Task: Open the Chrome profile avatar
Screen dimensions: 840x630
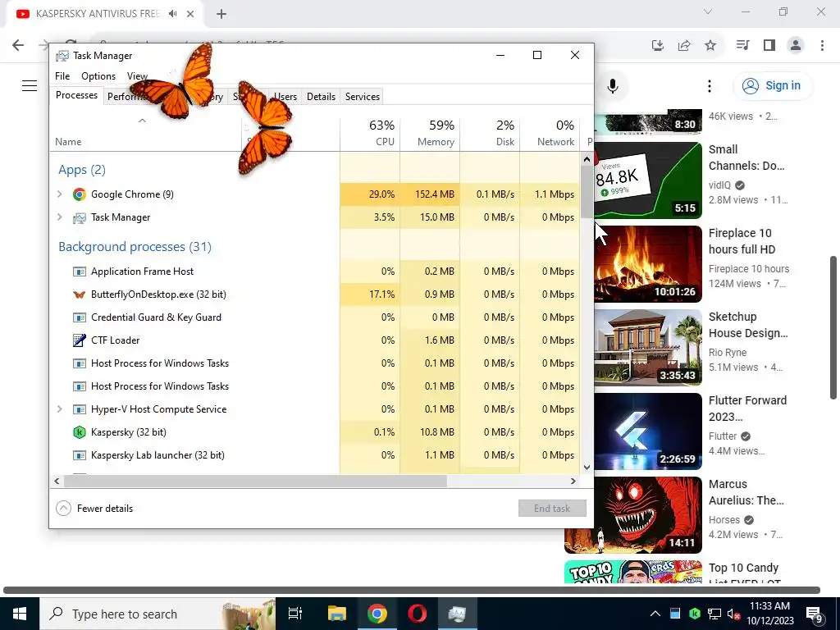Action: point(796,46)
